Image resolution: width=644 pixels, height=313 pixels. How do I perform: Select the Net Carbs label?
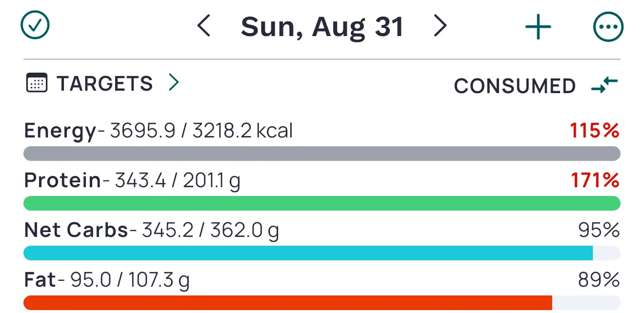coord(76,230)
